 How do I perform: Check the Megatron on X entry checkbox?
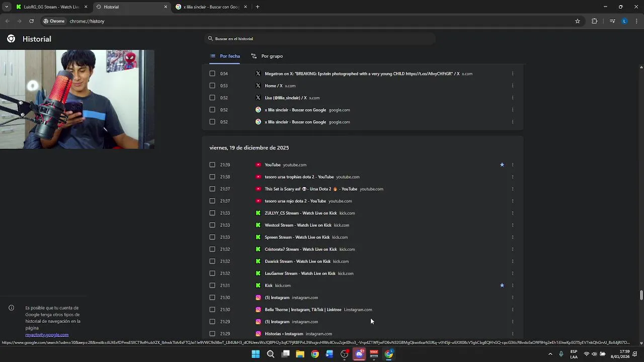(x=212, y=73)
